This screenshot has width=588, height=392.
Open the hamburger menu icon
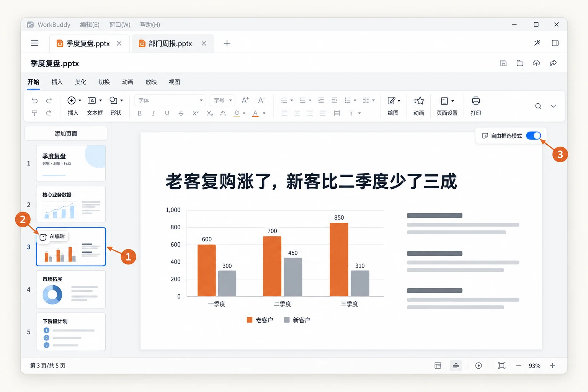click(35, 43)
